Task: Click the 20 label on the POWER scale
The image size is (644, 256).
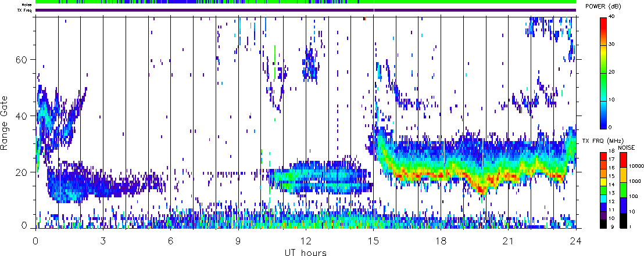Action: click(612, 72)
